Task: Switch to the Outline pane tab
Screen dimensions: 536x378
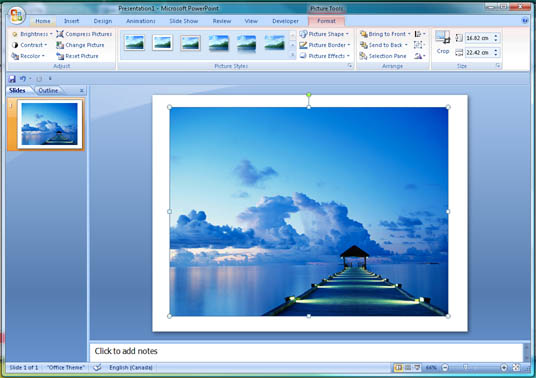Action: click(x=48, y=91)
